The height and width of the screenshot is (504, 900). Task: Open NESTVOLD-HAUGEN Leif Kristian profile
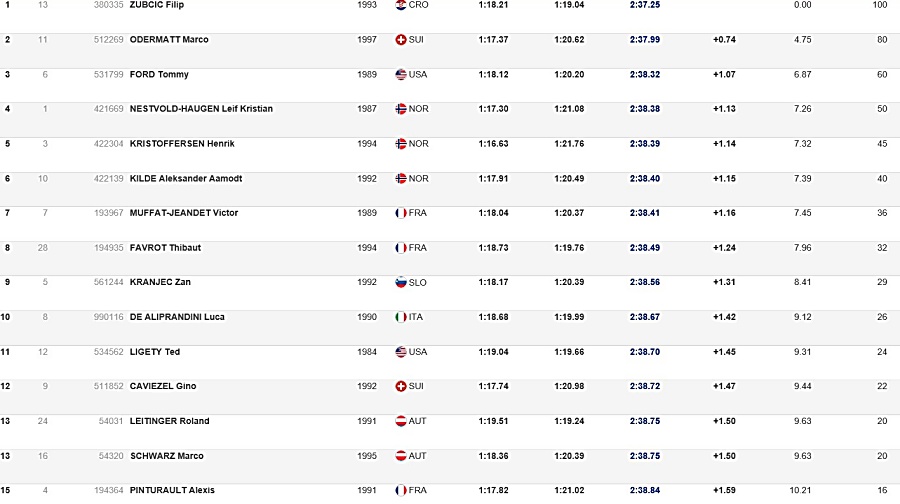tap(201, 108)
